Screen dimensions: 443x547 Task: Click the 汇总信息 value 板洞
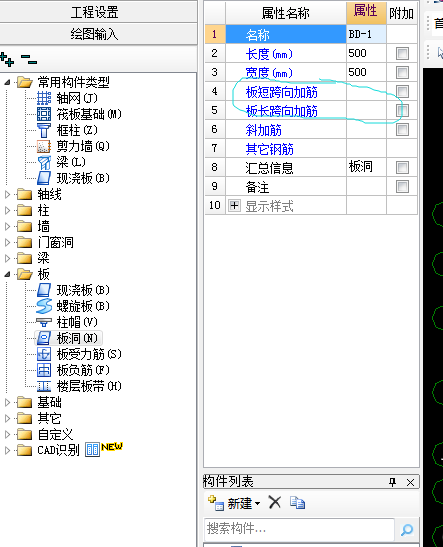click(366, 167)
